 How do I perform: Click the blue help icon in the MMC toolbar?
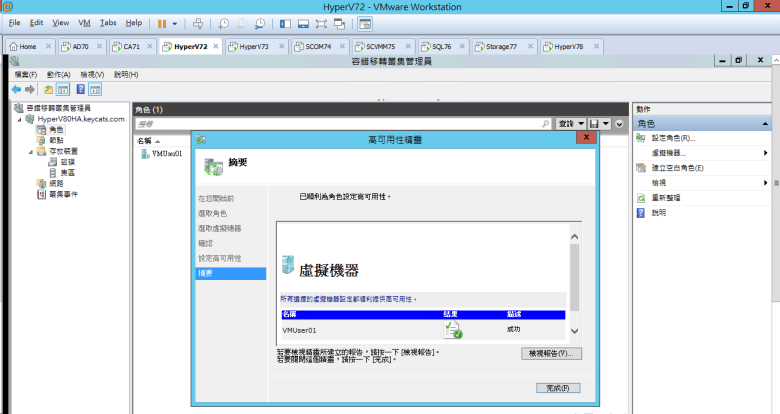coord(80,89)
